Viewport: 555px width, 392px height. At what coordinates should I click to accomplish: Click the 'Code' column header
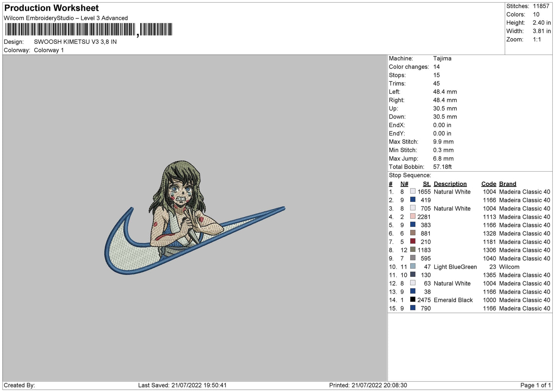(x=489, y=184)
